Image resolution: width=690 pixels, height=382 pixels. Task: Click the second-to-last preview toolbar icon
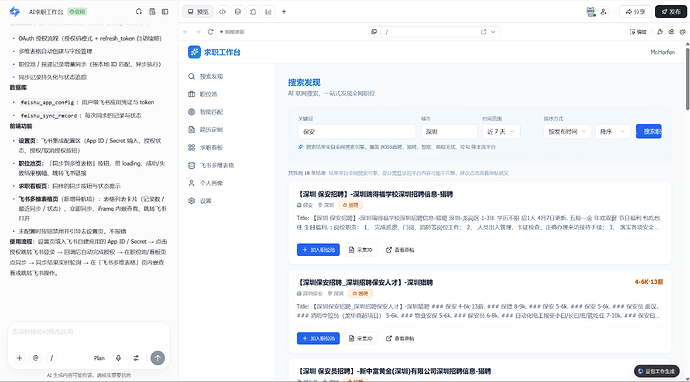pyautogui.click(x=671, y=32)
